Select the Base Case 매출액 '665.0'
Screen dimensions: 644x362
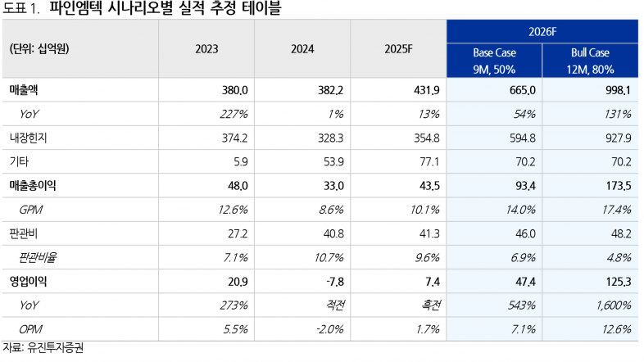tap(523, 90)
